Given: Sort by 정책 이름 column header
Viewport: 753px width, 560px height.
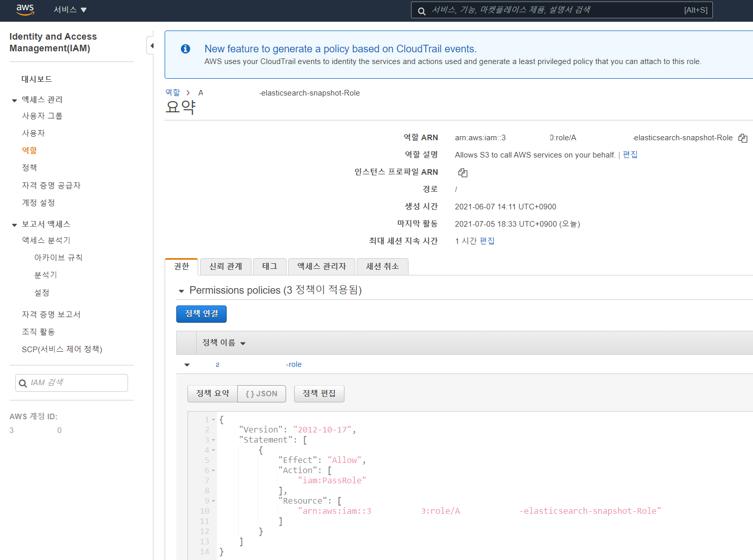Looking at the screenshot, I should (224, 343).
